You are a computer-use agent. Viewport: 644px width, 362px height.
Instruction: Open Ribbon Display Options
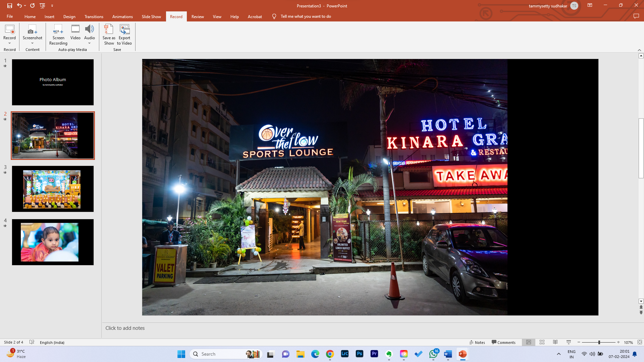(590, 5)
